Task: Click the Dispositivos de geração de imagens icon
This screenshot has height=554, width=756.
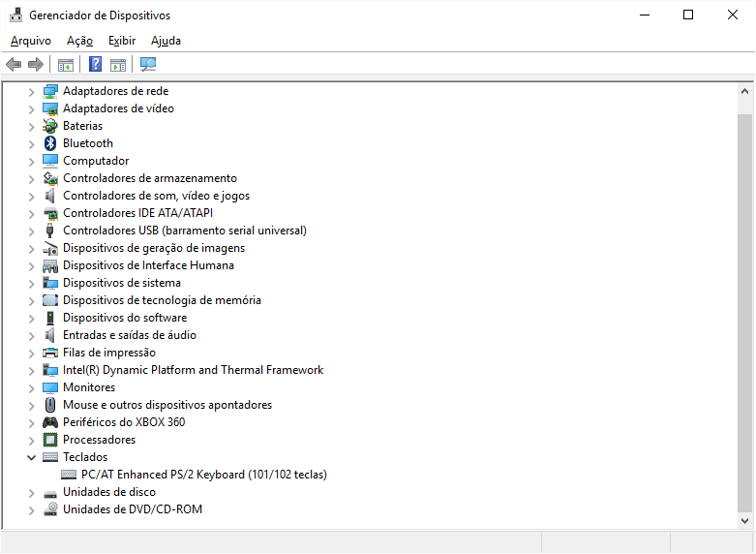Action: coord(50,248)
